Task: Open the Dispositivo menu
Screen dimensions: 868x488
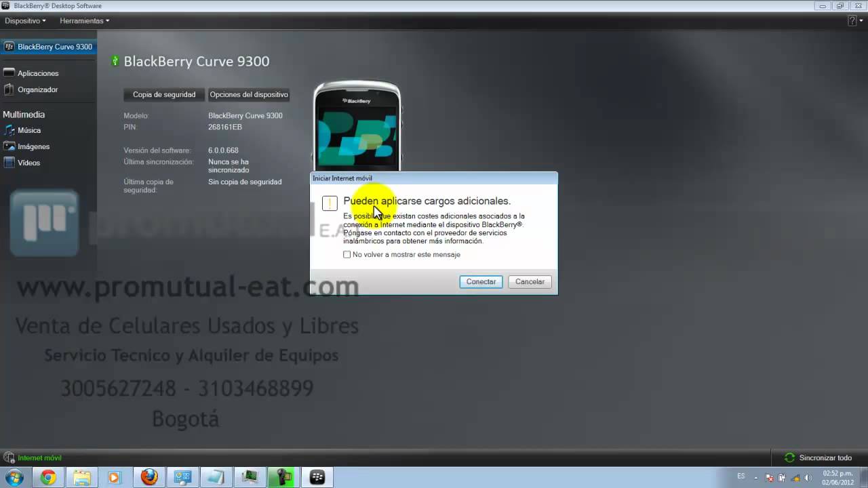Action: (x=25, y=21)
